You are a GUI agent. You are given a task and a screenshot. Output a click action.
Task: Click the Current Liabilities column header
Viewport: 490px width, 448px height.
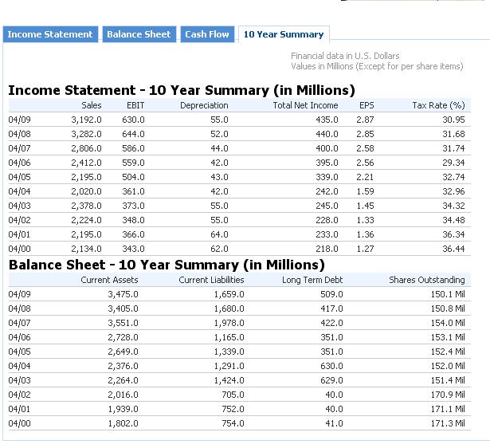(x=211, y=280)
